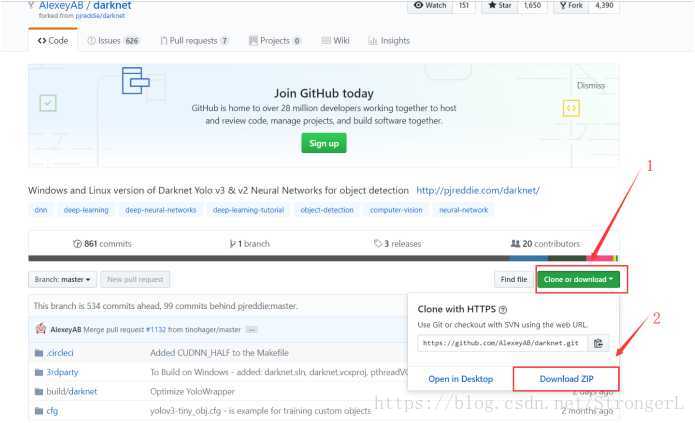Open the 3rdparty folder

(x=62, y=372)
